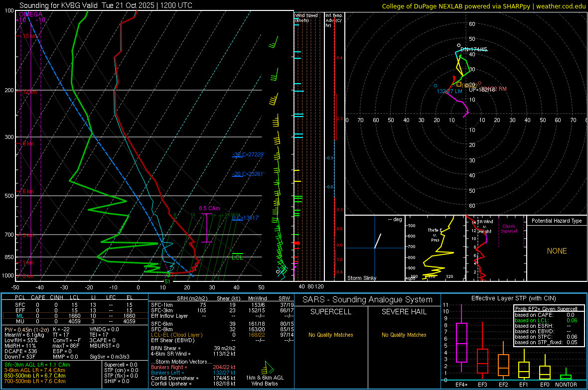588x390 pixels.
Task: Click the Sfc-3km AGL LR line
Action: pyautogui.click(x=37, y=365)
